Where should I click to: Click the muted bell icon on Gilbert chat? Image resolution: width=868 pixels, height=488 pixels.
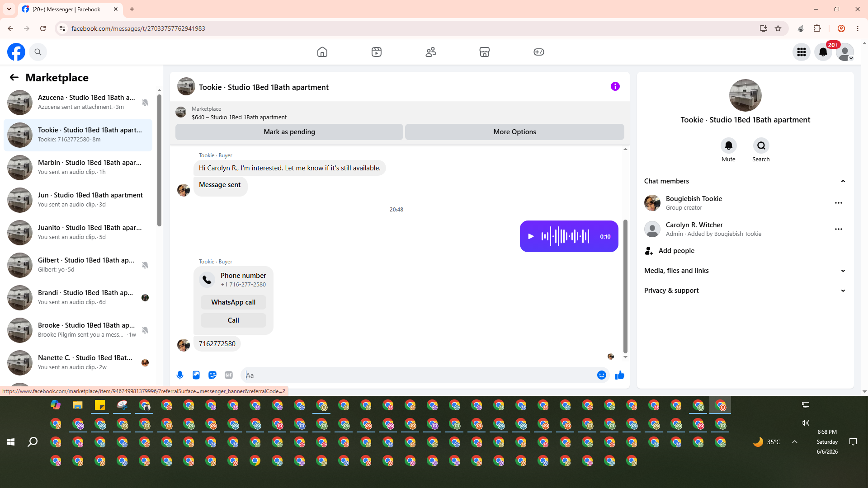[145, 265]
